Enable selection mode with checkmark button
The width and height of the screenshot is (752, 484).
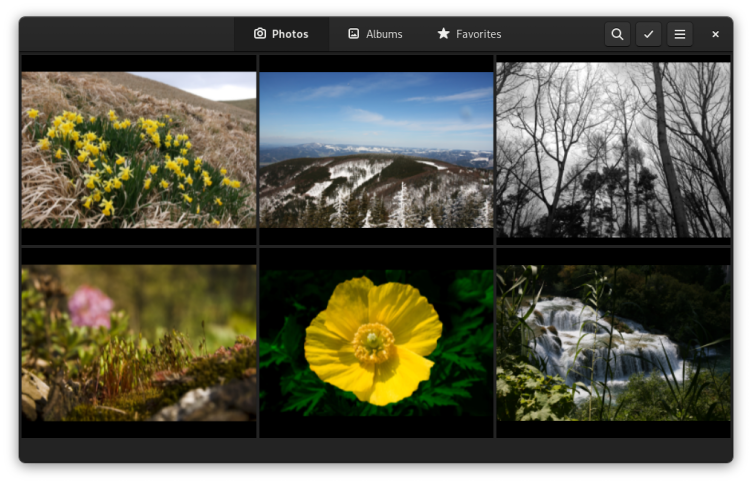tap(648, 34)
